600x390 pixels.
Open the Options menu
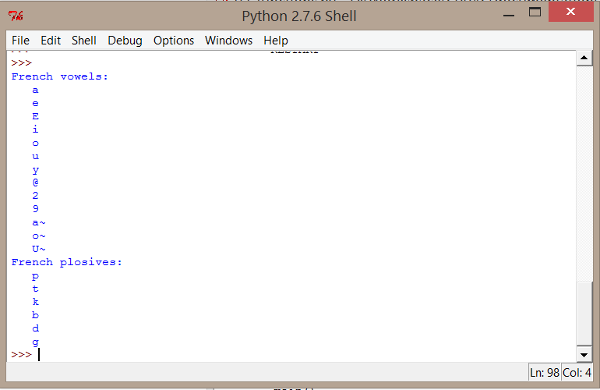(x=173, y=40)
